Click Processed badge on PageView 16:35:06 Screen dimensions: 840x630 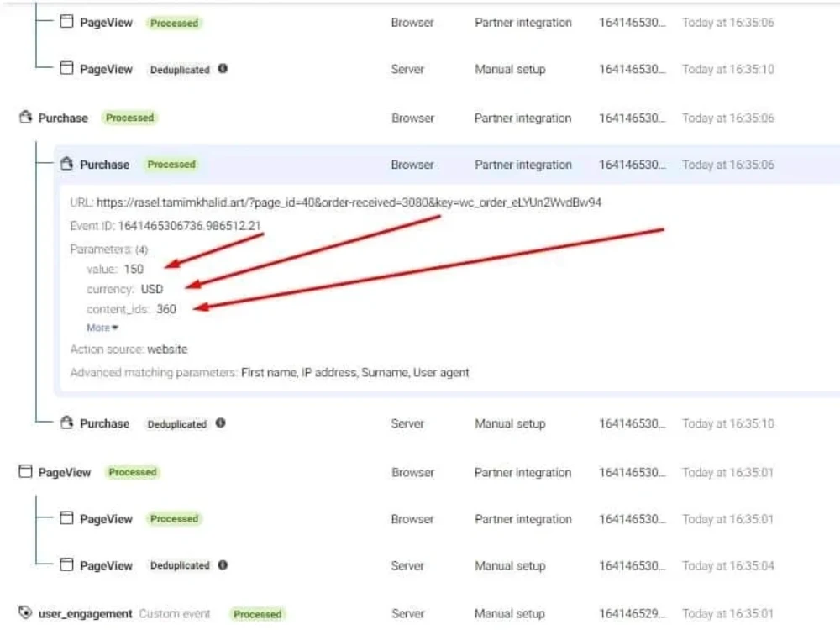pyautogui.click(x=174, y=23)
